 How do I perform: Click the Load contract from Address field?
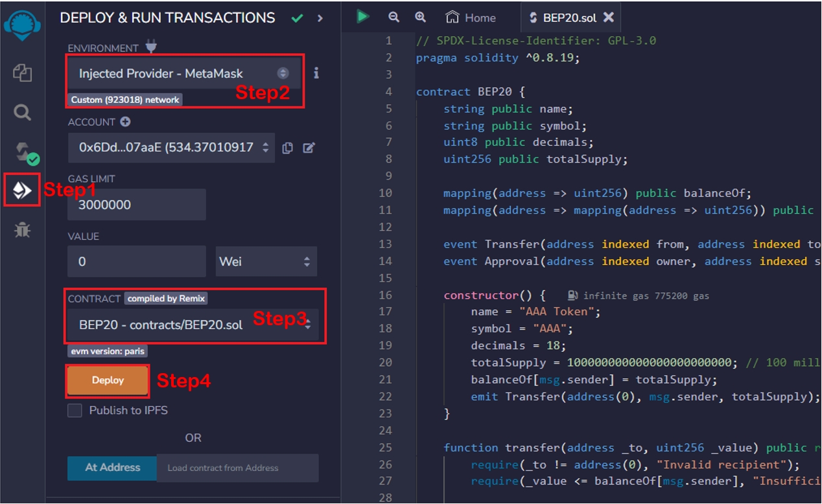point(237,468)
